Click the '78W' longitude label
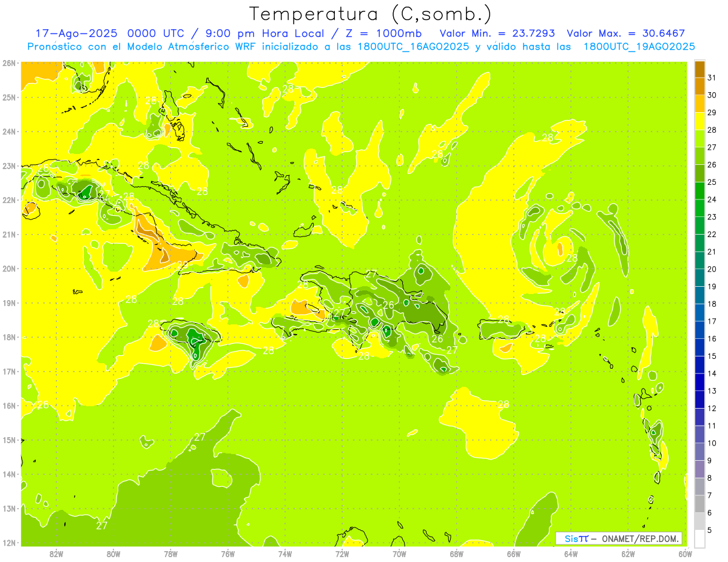Image resolution: width=728 pixels, height=562 pixels. (x=170, y=554)
